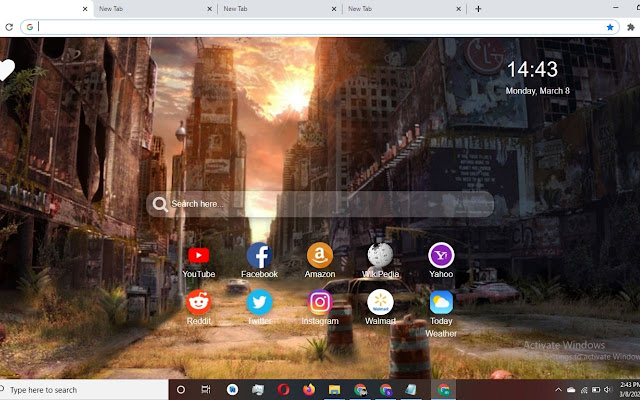The height and width of the screenshot is (400, 640).
Task: Click the blue bookmark star
Action: [x=610, y=27]
